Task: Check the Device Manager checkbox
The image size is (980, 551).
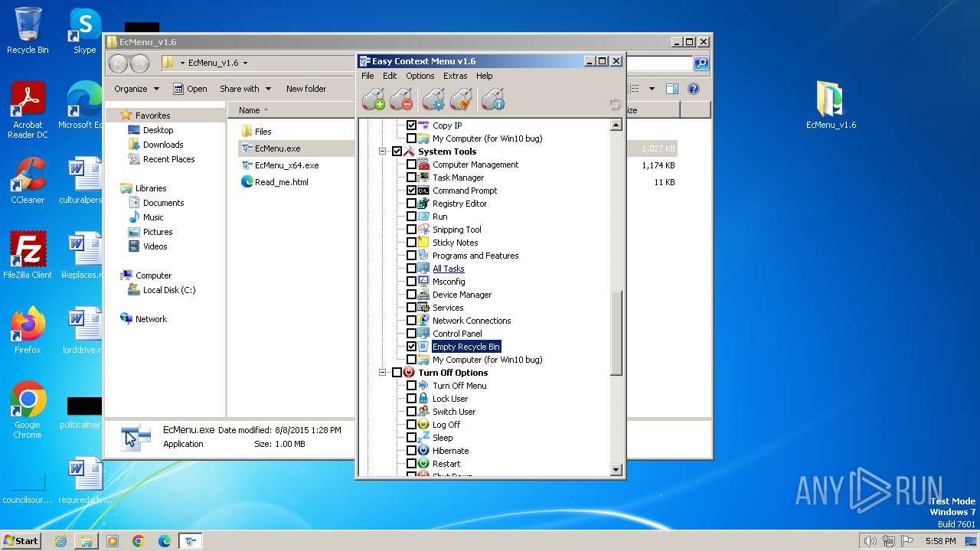Action: 411,295
